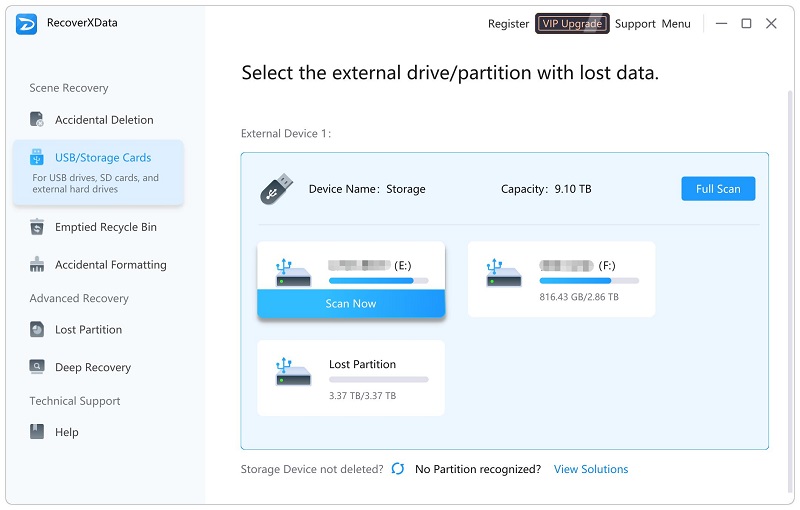Click the Emptied Recycle Bin icon
This screenshot has height=510, width=800.
tap(37, 227)
